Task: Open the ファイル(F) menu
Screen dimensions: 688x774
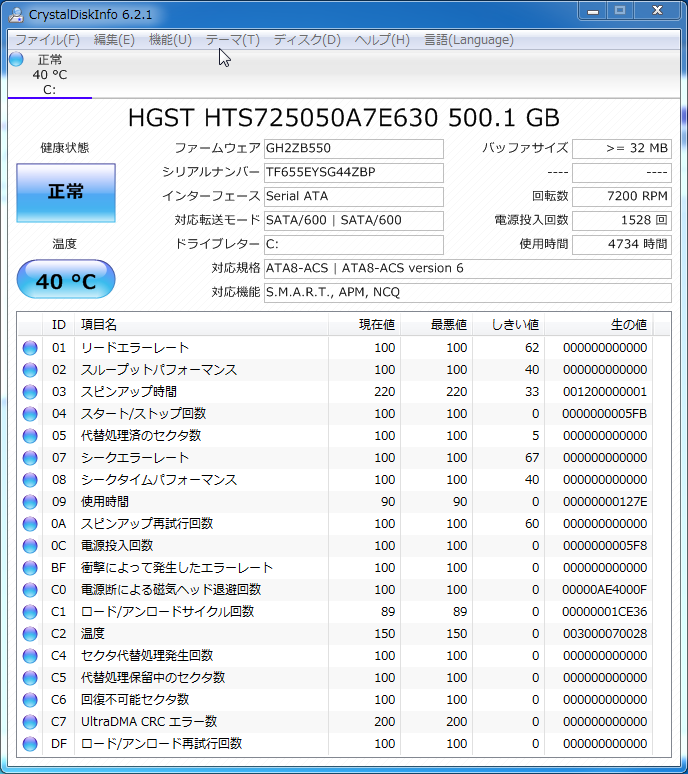Action: click(x=47, y=39)
